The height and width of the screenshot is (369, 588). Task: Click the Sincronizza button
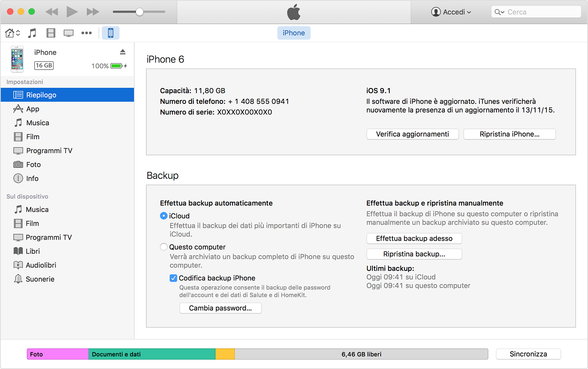coord(528,354)
